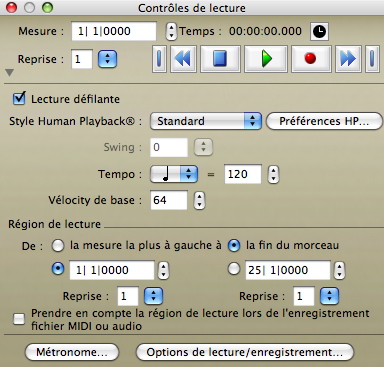This screenshot has width=384, height=367.
Task: Click the right region Reprise value field
Action: (304, 296)
